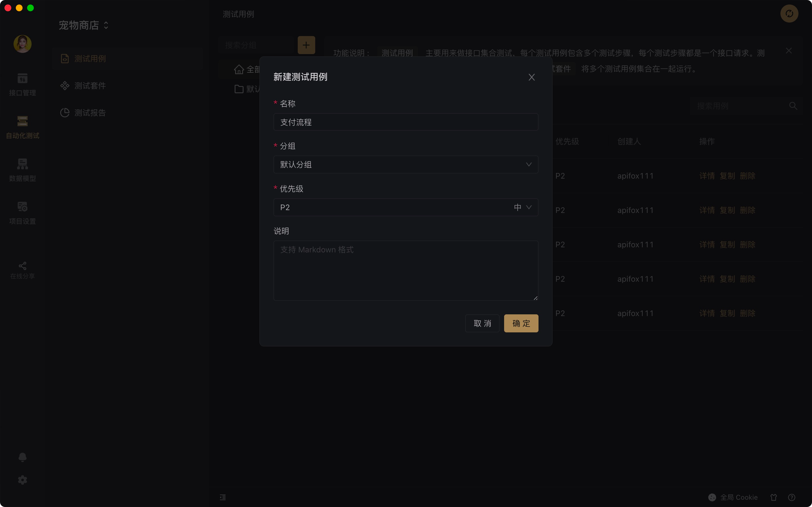Click the settings gear icon

coord(23,480)
